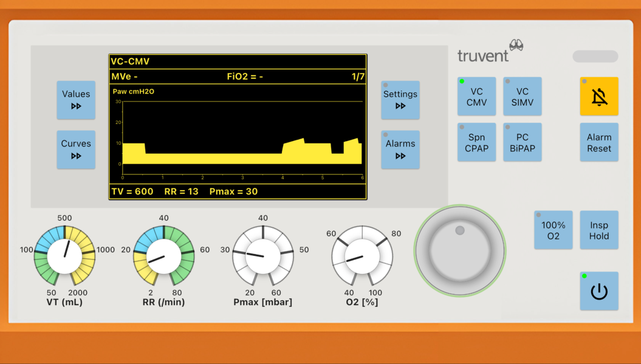Screen dimensions: 641x364
Task: Click the RR = 13 readout
Action: click(x=181, y=191)
